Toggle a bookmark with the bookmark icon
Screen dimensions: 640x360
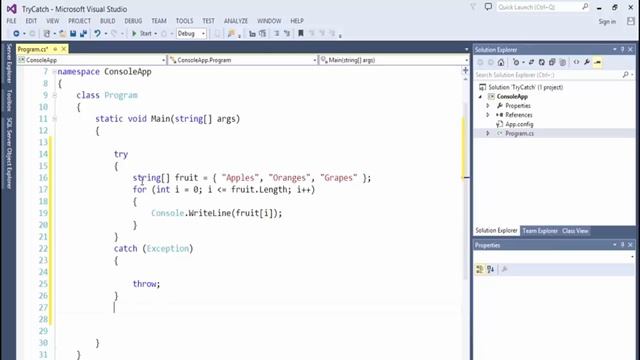(x=301, y=33)
